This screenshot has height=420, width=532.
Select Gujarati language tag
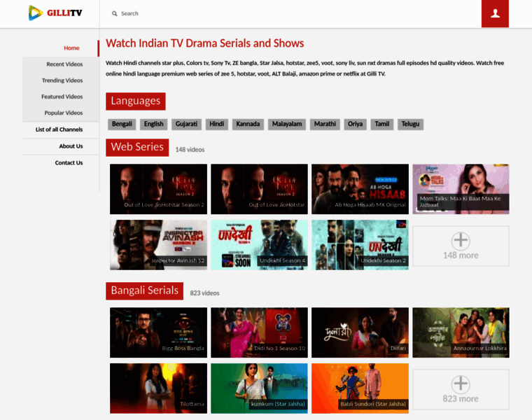(x=186, y=124)
